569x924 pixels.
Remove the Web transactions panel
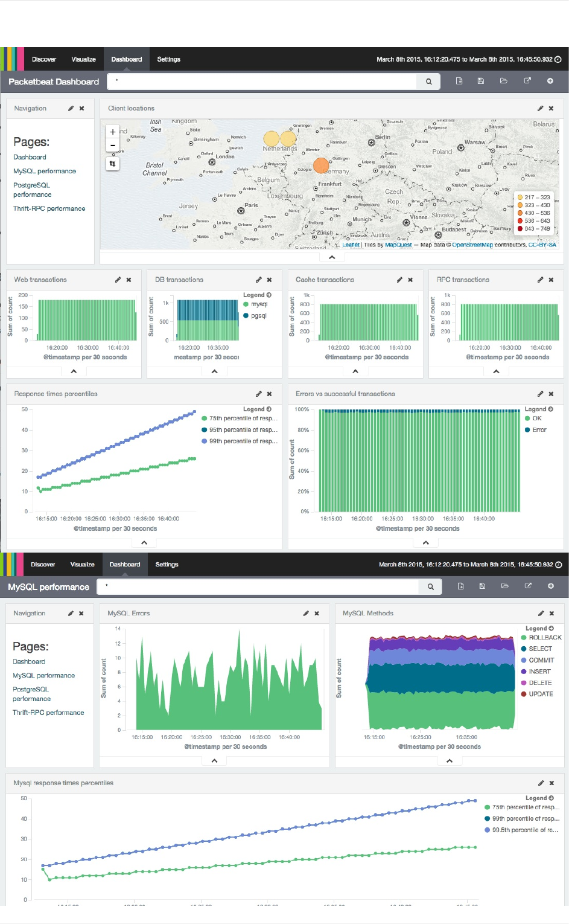click(x=129, y=280)
